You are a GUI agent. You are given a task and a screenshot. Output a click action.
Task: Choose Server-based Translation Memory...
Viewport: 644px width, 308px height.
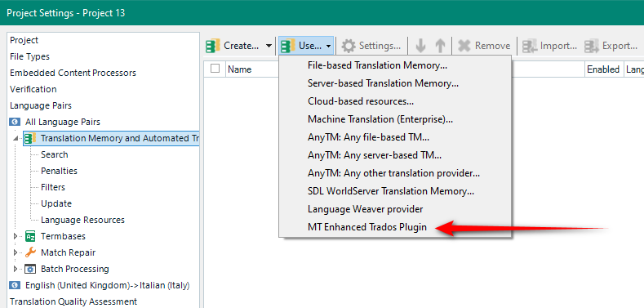coord(383,83)
